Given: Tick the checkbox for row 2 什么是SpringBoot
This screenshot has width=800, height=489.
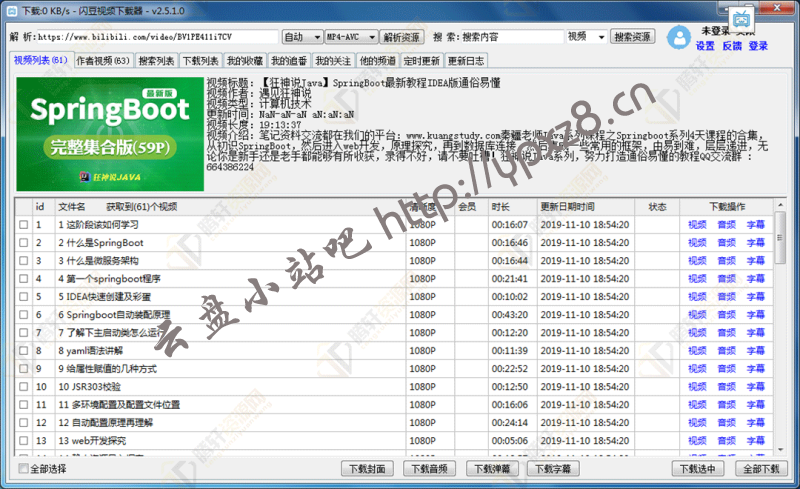Looking at the screenshot, I should (x=23, y=242).
